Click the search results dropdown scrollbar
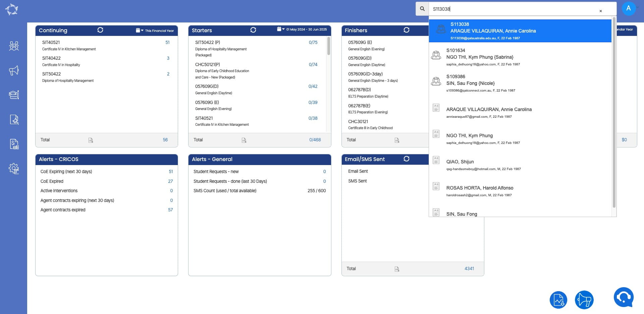 pos(614,101)
